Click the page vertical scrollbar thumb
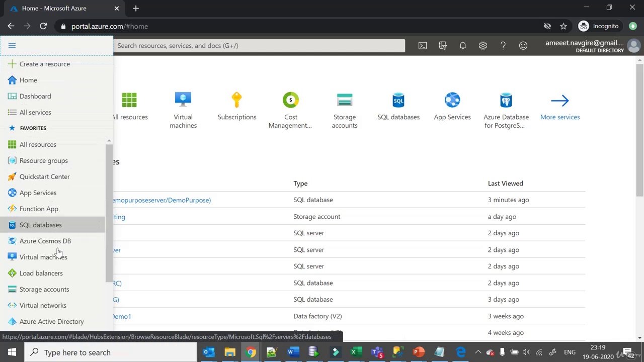The height and width of the screenshot is (362, 644). pos(639,130)
